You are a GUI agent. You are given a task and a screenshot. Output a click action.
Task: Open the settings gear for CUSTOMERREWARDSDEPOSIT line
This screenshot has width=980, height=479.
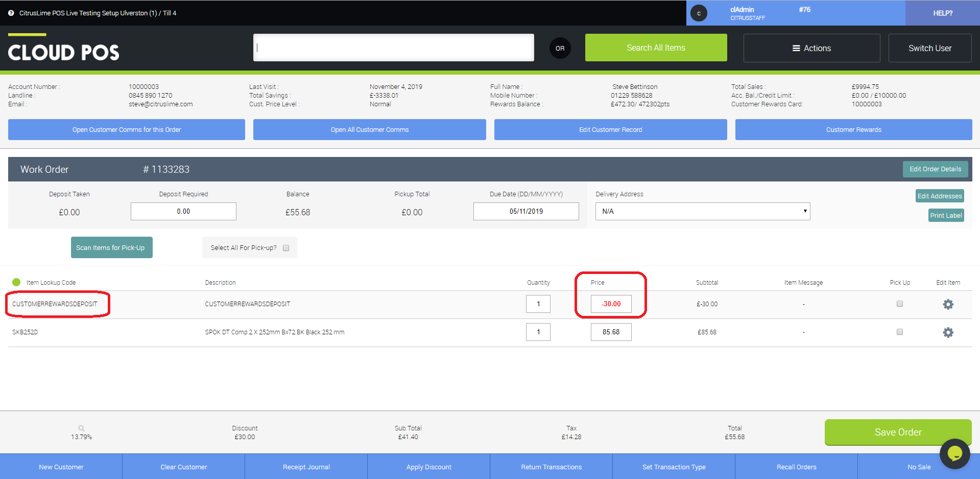coord(948,304)
